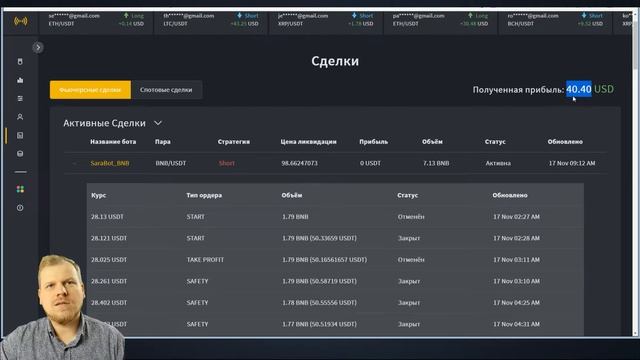Click the Активна status cell
640x360 pixels.
click(498, 163)
